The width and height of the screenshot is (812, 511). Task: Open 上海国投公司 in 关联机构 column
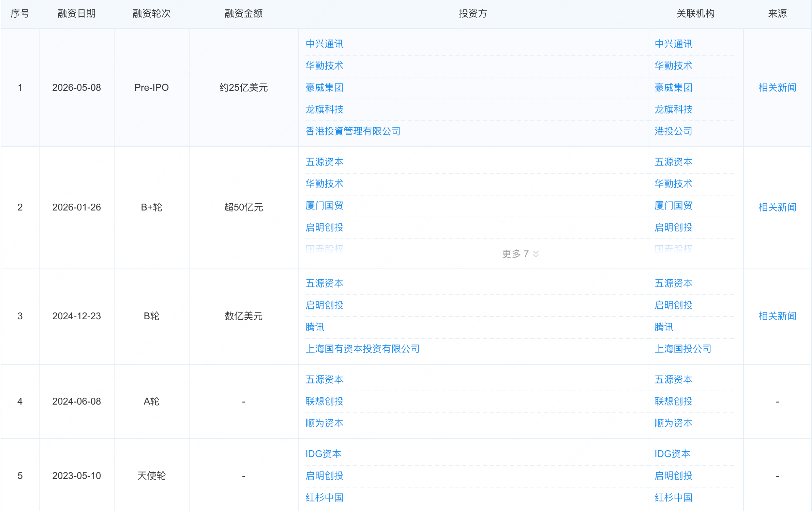click(683, 349)
